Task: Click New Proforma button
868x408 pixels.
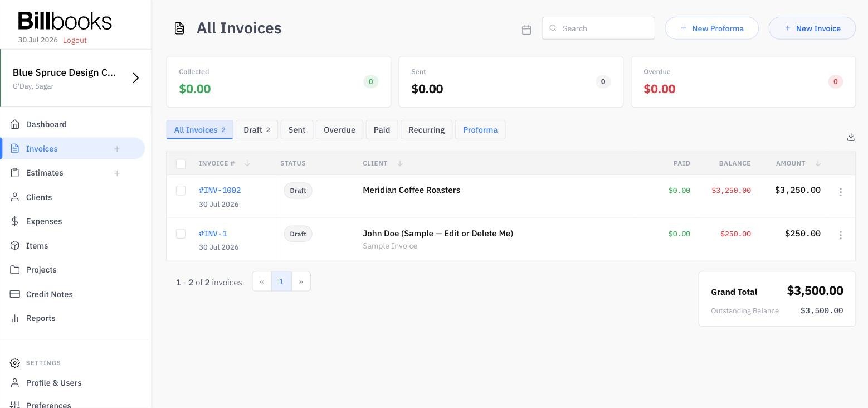Action: pos(711,28)
